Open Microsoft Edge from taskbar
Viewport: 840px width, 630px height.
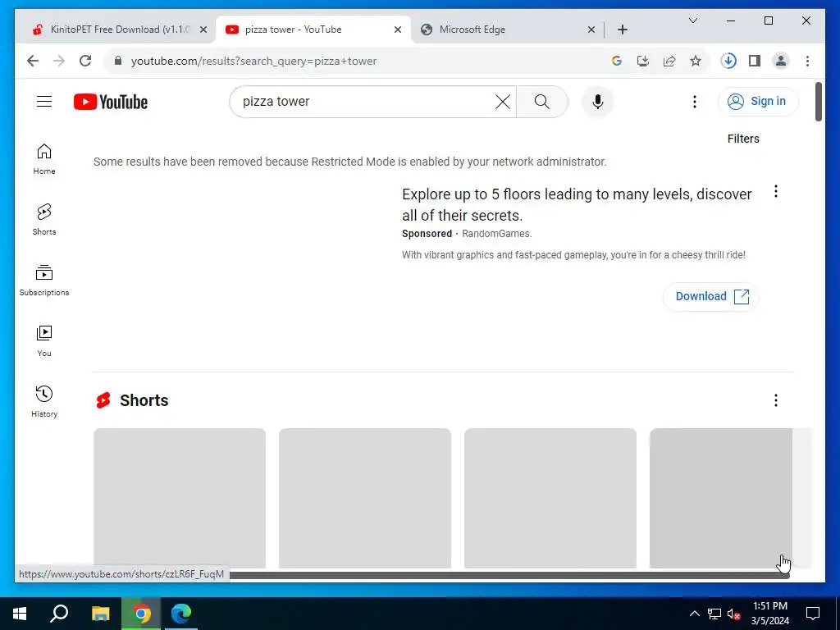(181, 614)
